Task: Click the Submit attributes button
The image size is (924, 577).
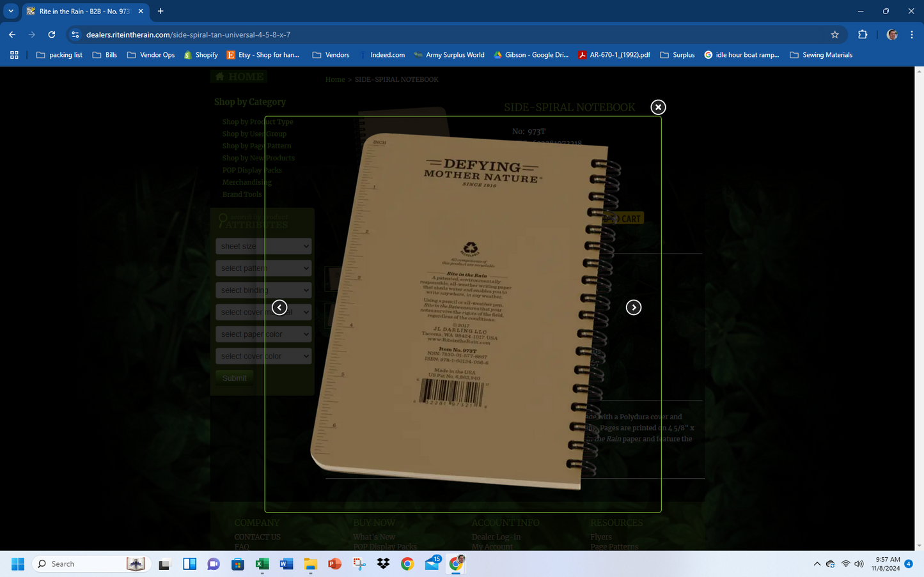Action: [x=234, y=378]
